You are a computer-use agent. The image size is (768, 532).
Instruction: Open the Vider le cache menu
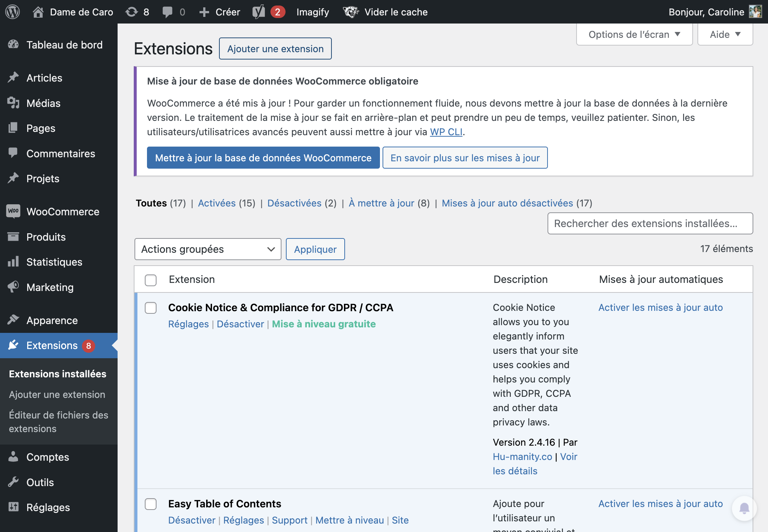pos(396,12)
